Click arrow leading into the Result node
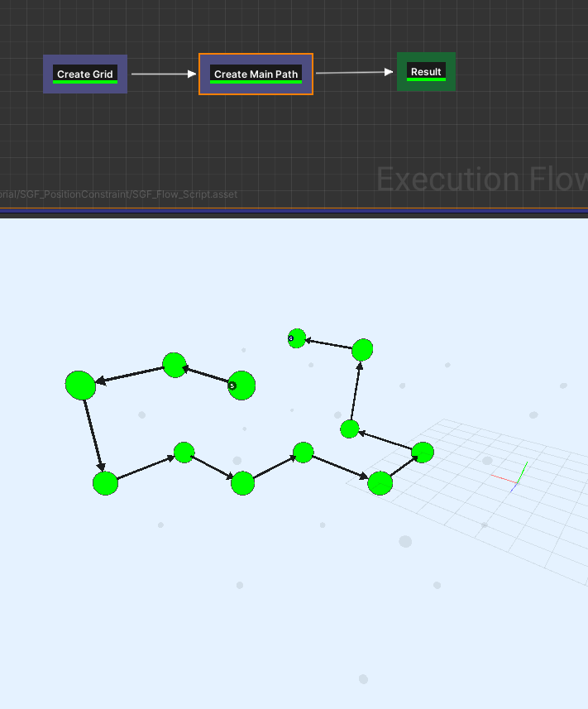The height and width of the screenshot is (709, 588). coord(354,72)
